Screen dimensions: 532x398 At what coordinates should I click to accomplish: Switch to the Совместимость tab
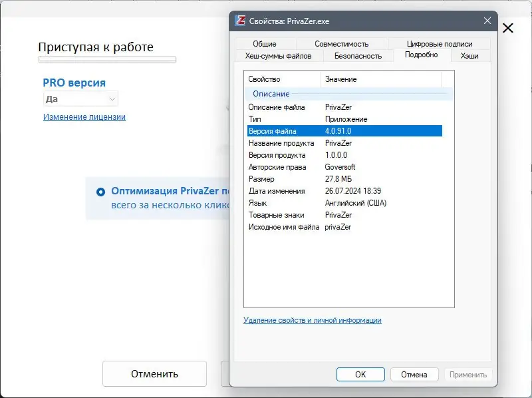pos(342,44)
